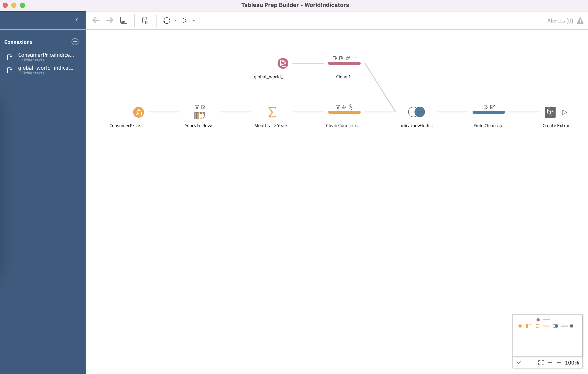The width and height of the screenshot is (588, 374).
Task: Click the filter icon above Clean Countrie
Action: [x=338, y=107]
